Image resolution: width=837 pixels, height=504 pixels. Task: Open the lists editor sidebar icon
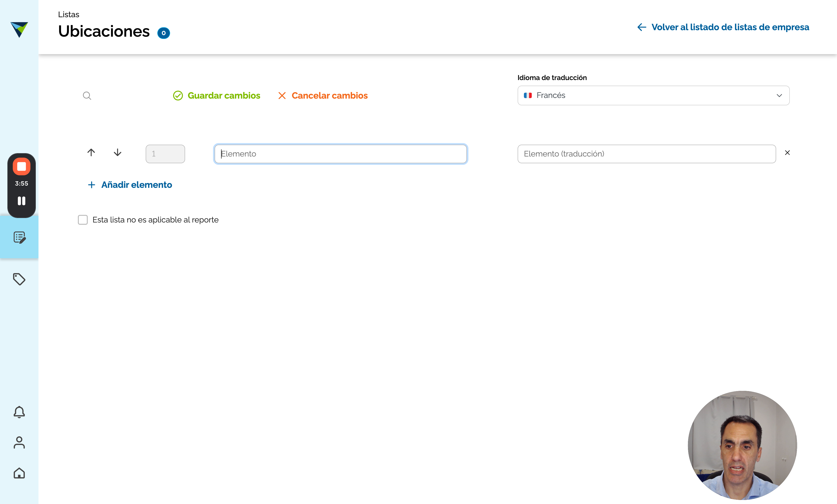click(20, 237)
